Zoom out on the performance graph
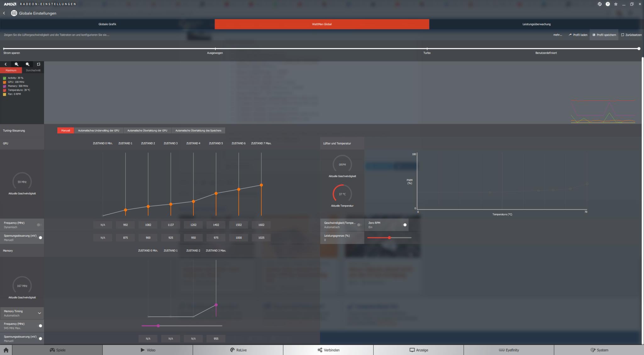This screenshot has width=644, height=355. pyautogui.click(x=28, y=64)
